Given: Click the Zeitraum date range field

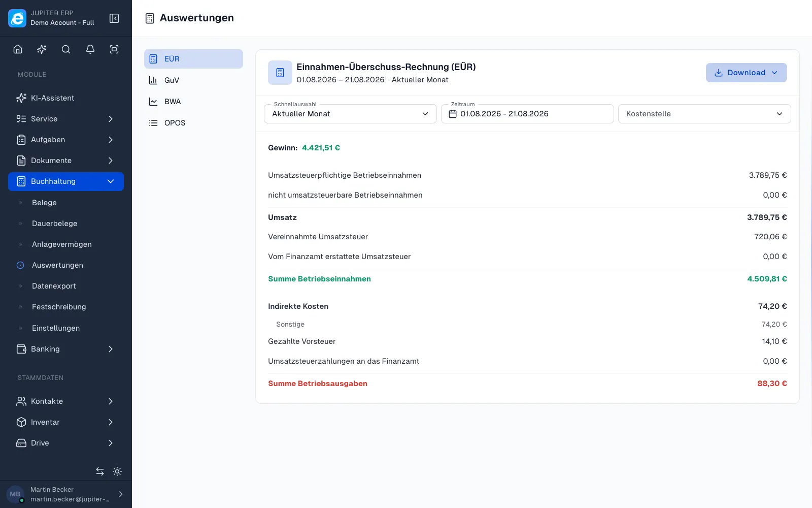Looking at the screenshot, I should [x=527, y=114].
